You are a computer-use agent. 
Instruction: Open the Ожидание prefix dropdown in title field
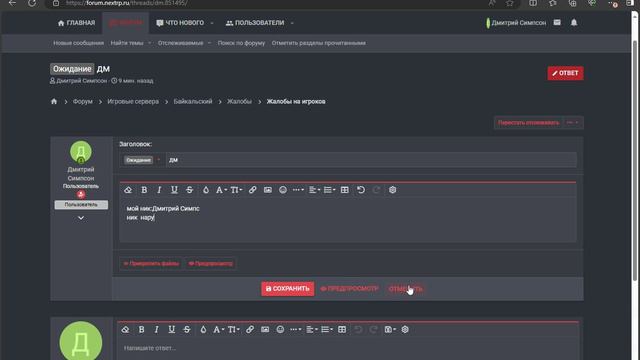(x=142, y=160)
